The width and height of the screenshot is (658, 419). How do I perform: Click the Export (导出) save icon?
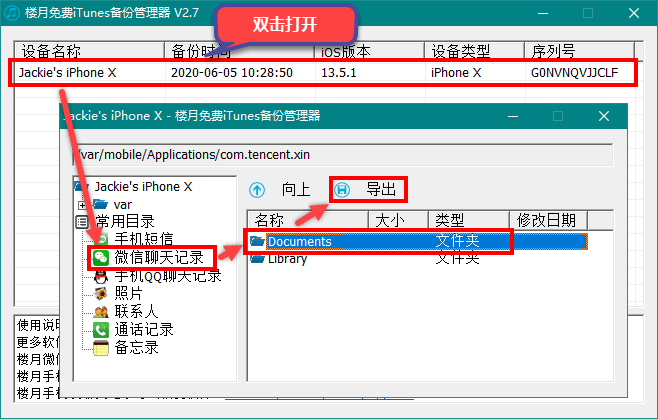point(342,189)
